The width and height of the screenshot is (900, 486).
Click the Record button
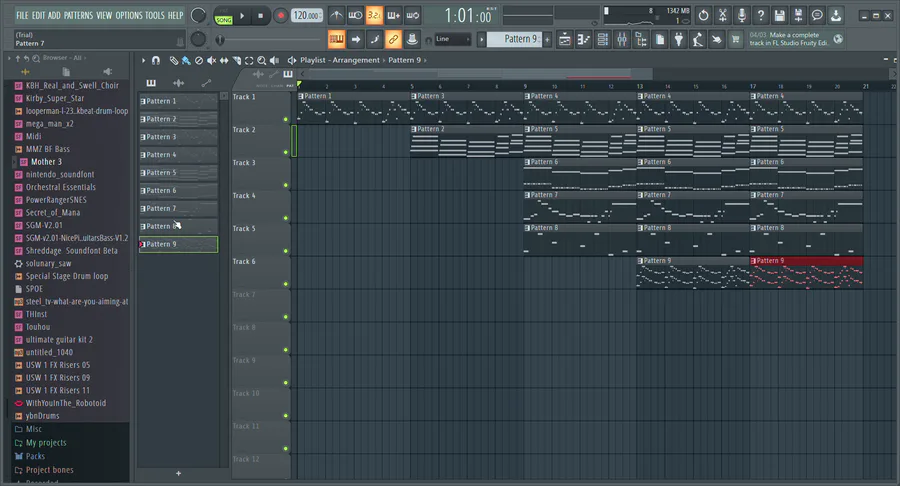pyautogui.click(x=280, y=16)
